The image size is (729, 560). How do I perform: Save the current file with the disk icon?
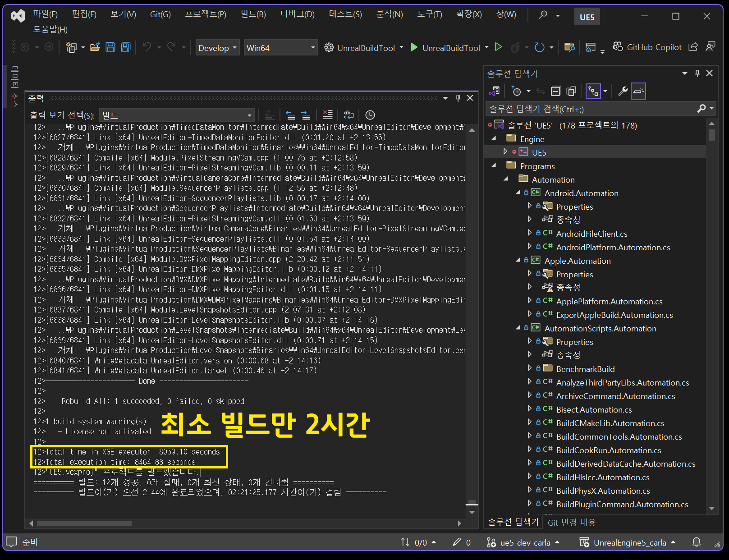(110, 47)
